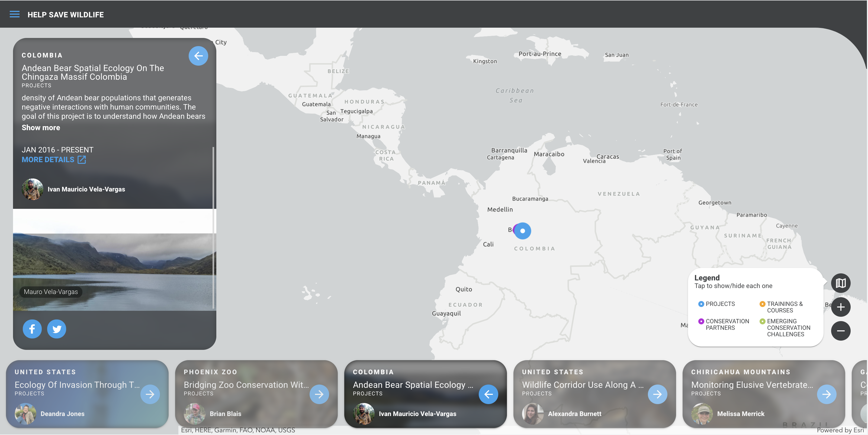Click the Andean Bear Spatial Ecology panel title

click(93, 72)
